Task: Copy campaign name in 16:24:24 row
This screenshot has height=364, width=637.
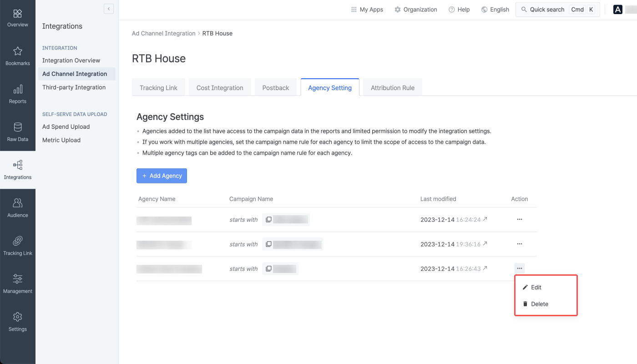Action: point(269,219)
